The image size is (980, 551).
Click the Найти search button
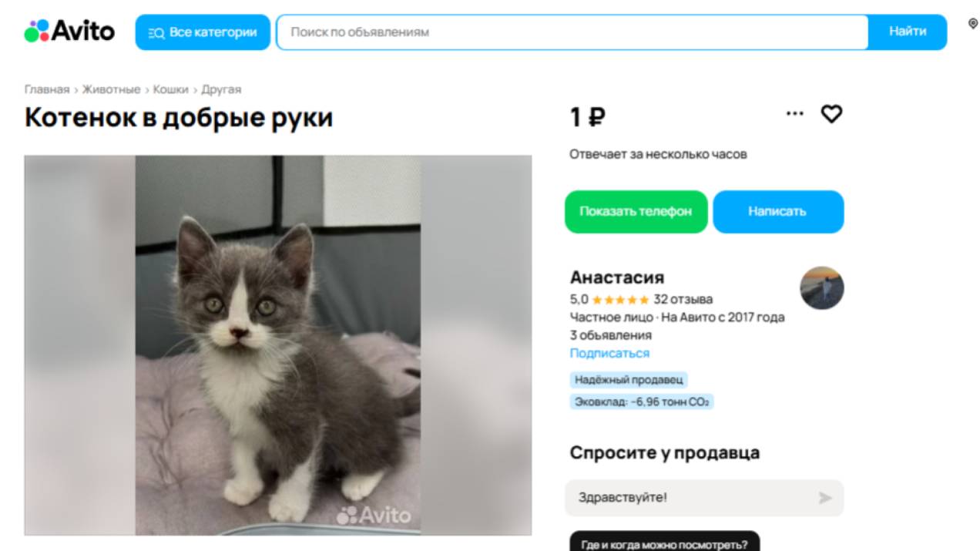pos(908,32)
